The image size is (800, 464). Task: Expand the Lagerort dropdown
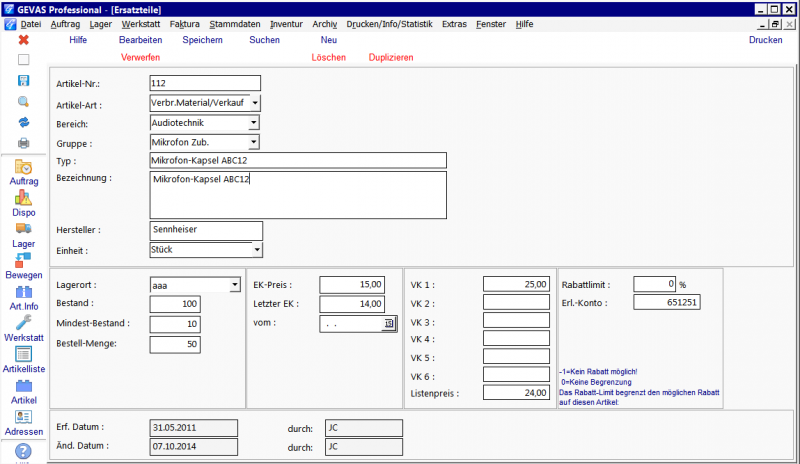tap(235, 285)
